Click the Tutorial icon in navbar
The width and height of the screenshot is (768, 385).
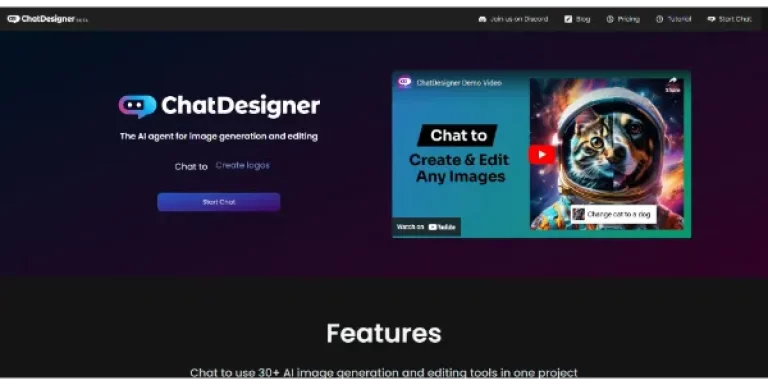click(659, 19)
